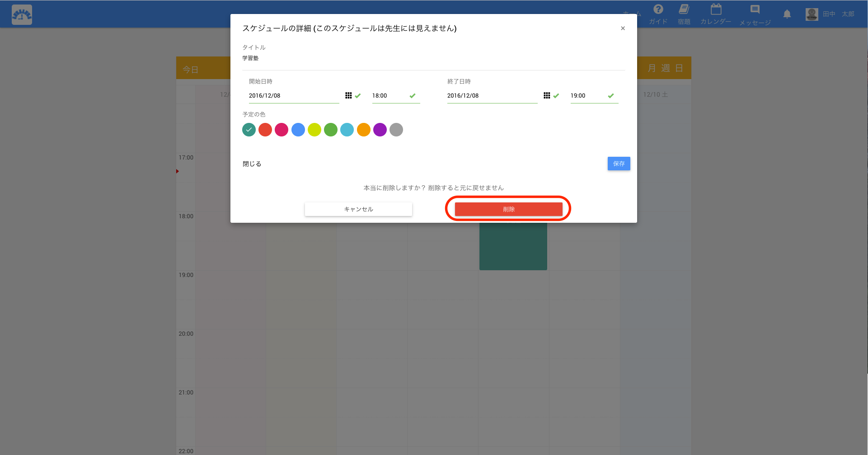Choose the blue color swatch
Image resolution: width=868 pixels, height=455 pixels.
[x=298, y=130]
